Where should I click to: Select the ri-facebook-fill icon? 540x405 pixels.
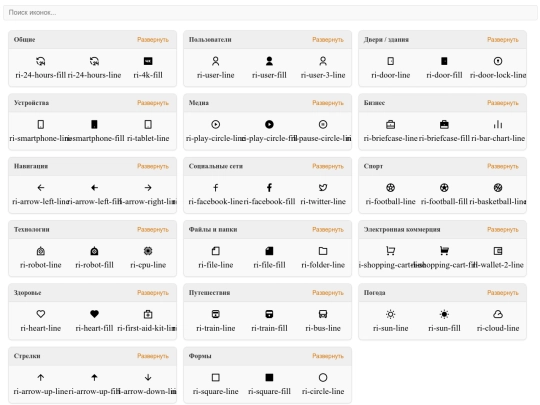pos(269,188)
